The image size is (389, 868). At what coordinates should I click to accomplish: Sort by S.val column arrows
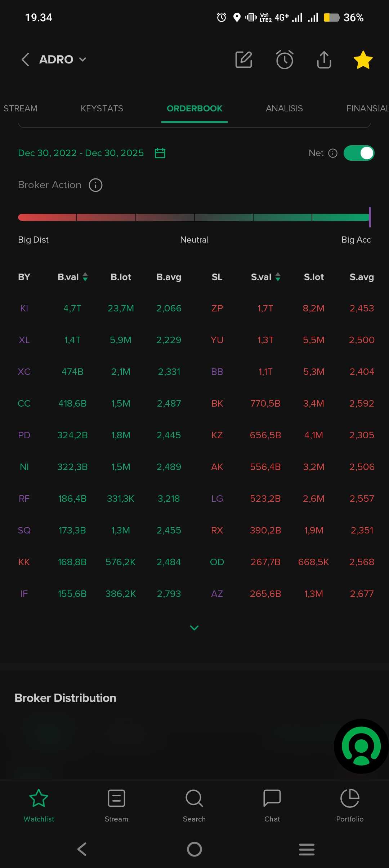pos(278,277)
